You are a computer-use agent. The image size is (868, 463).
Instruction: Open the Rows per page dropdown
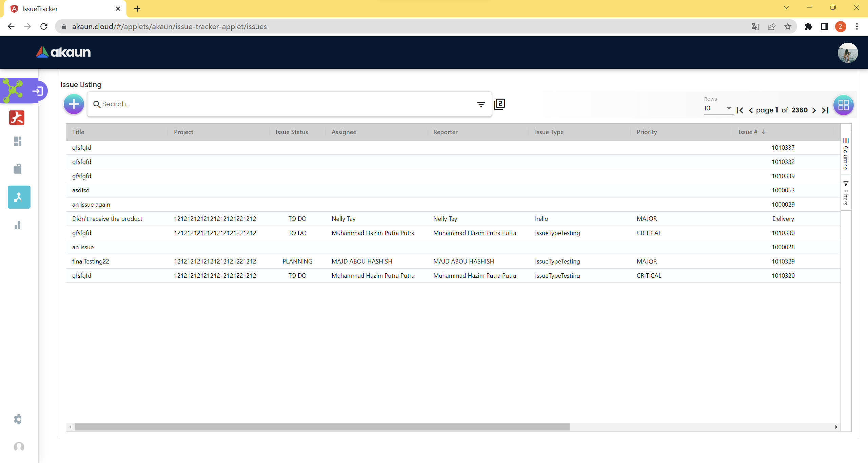(718, 108)
